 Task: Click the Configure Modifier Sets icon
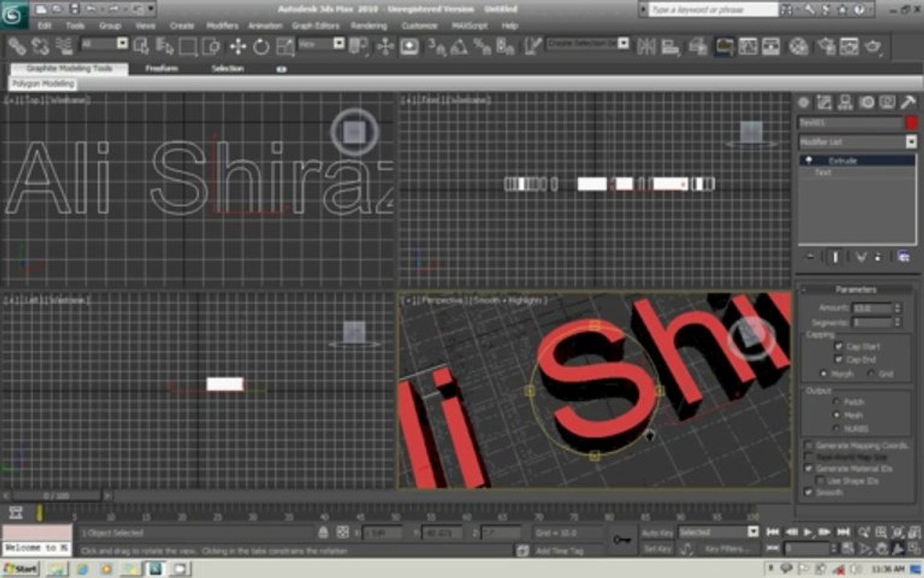[x=903, y=257]
